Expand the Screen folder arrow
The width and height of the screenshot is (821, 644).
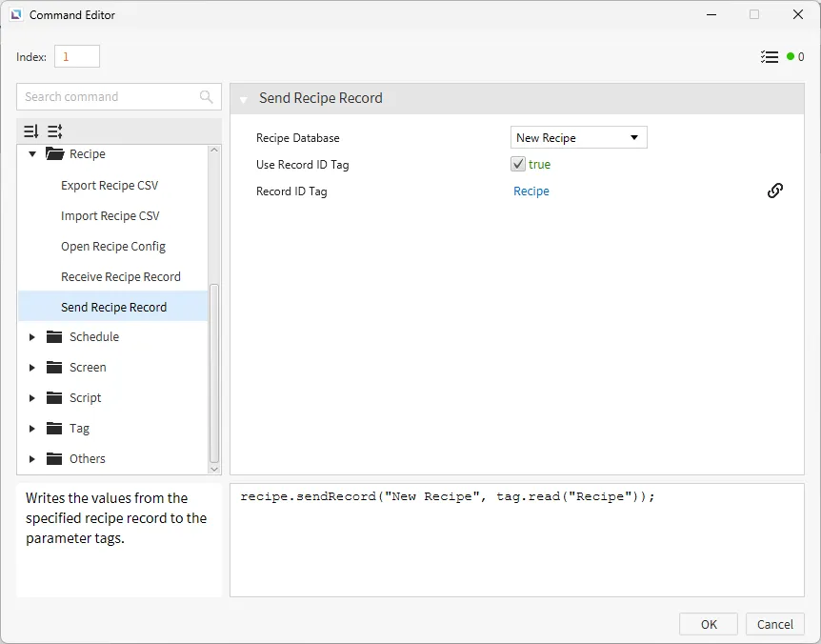click(32, 368)
